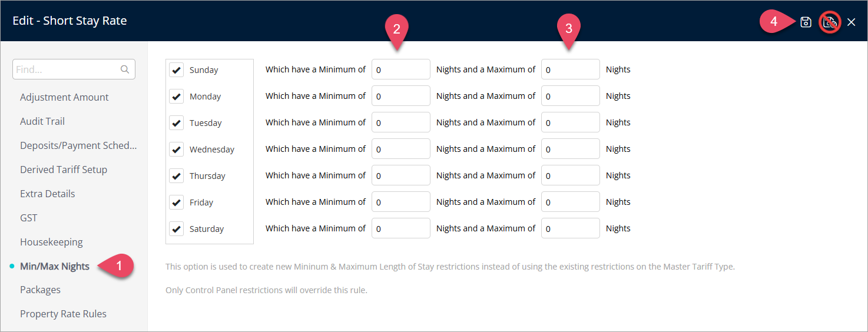
Task: Untick the Saturday checkbox
Action: 177,229
